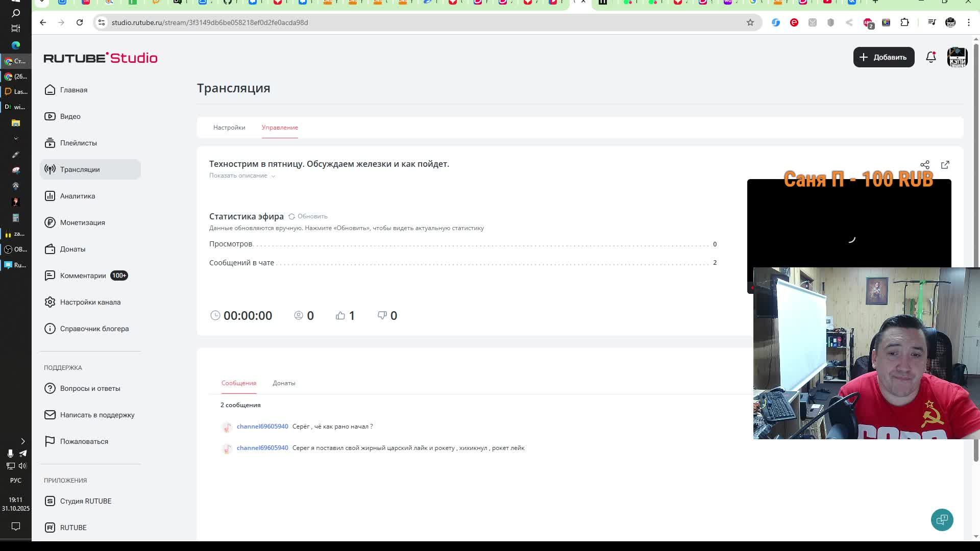Click the stats refresh icon beside Обновить

coord(291,216)
